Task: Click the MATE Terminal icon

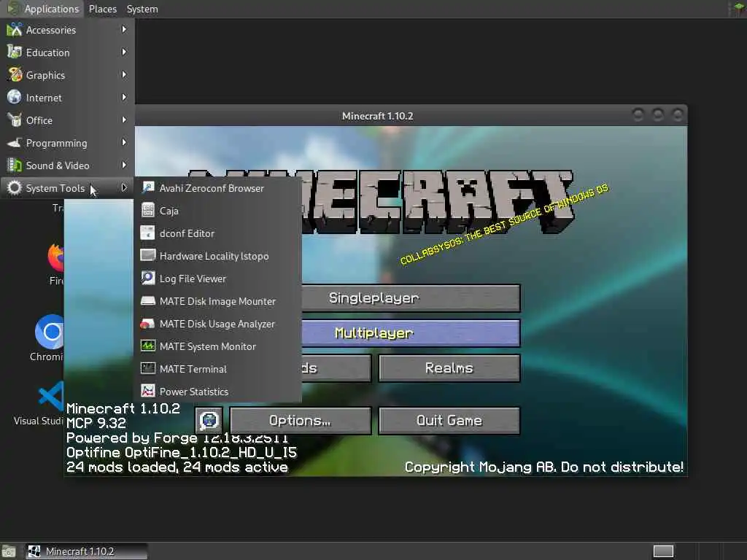Action: point(147,368)
